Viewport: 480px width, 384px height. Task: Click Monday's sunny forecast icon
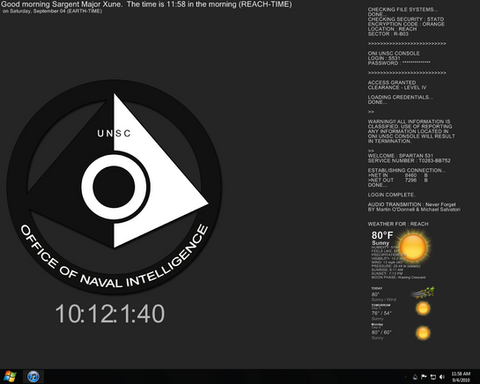[423, 333]
